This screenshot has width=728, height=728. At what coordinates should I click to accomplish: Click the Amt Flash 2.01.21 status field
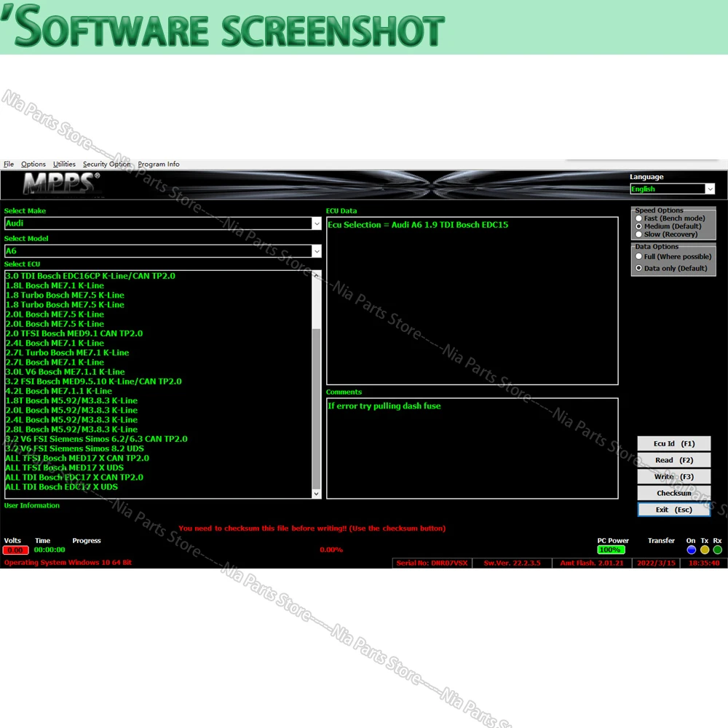(591, 563)
